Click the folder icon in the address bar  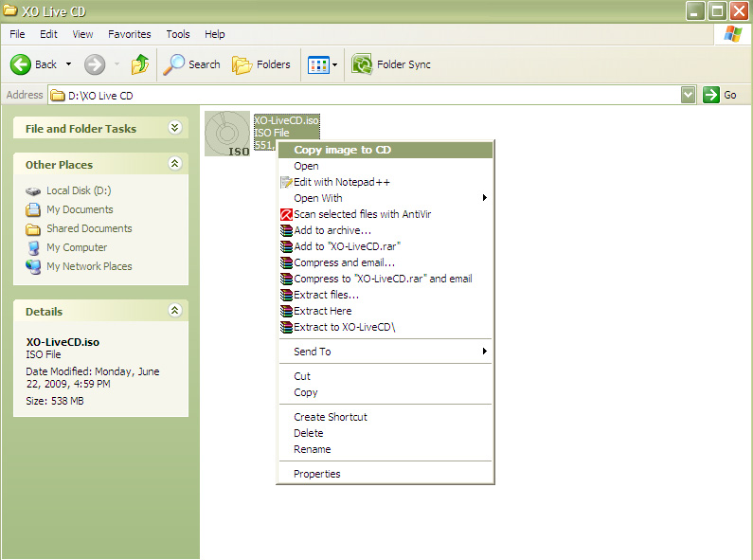[58, 96]
